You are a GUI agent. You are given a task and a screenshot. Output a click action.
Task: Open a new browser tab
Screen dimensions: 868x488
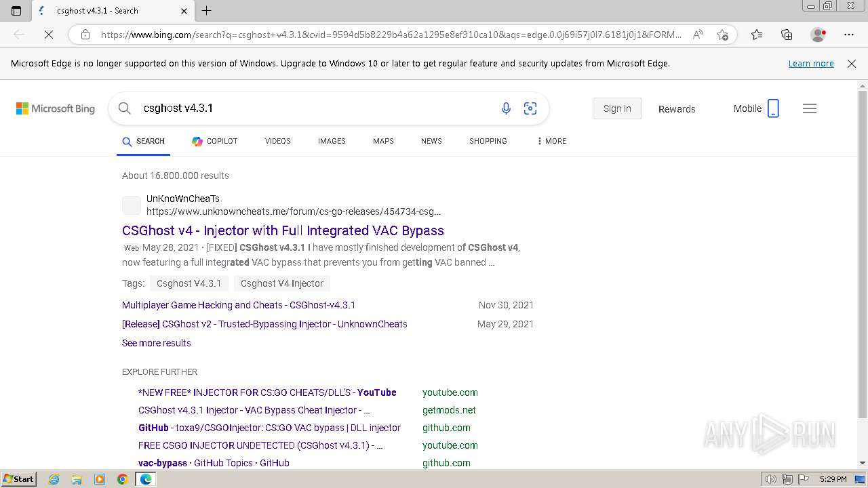(x=207, y=11)
